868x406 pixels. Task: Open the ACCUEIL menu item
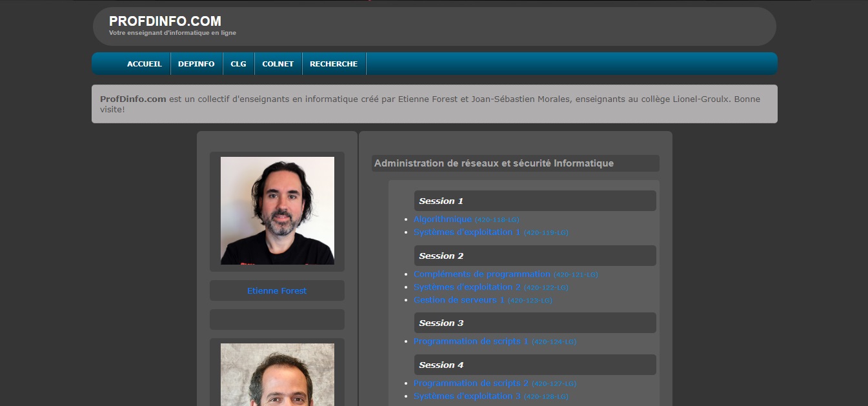[145, 64]
